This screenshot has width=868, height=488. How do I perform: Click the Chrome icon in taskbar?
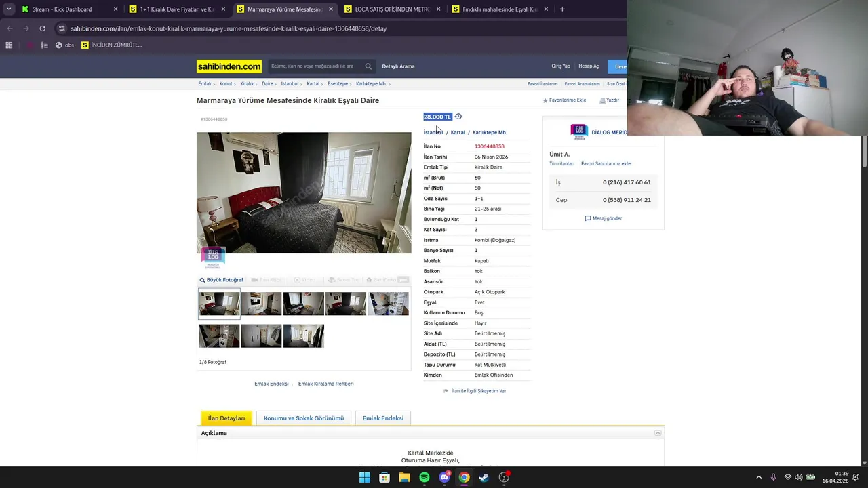pos(464,477)
